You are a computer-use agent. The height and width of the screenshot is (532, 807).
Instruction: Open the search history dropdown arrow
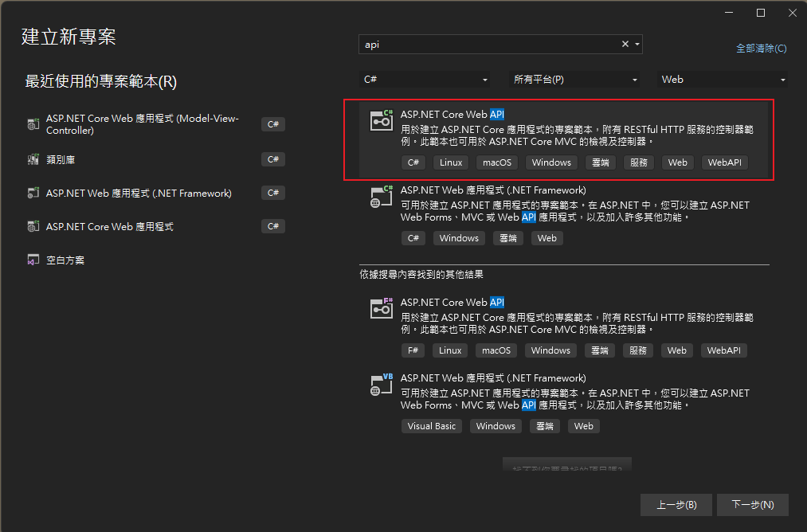pos(637,45)
